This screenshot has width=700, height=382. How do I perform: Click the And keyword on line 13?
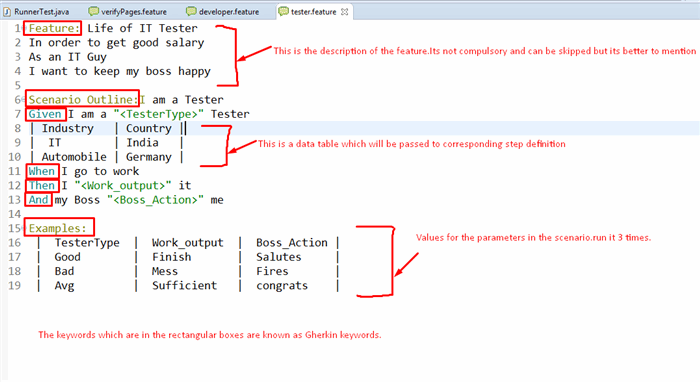coord(38,200)
